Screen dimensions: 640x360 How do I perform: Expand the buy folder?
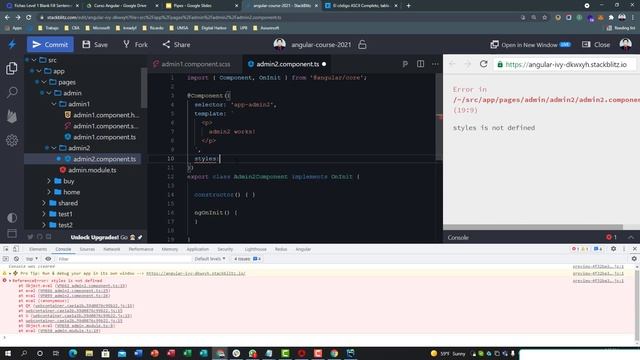point(49,181)
